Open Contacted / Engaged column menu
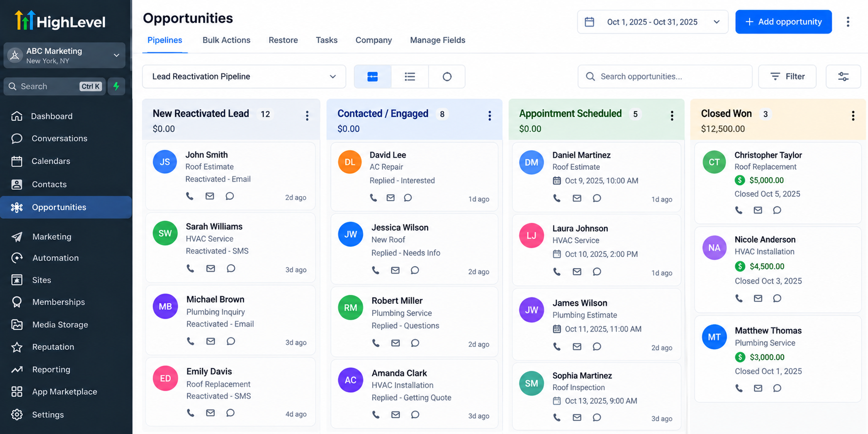This screenshot has width=868, height=434. (x=489, y=115)
